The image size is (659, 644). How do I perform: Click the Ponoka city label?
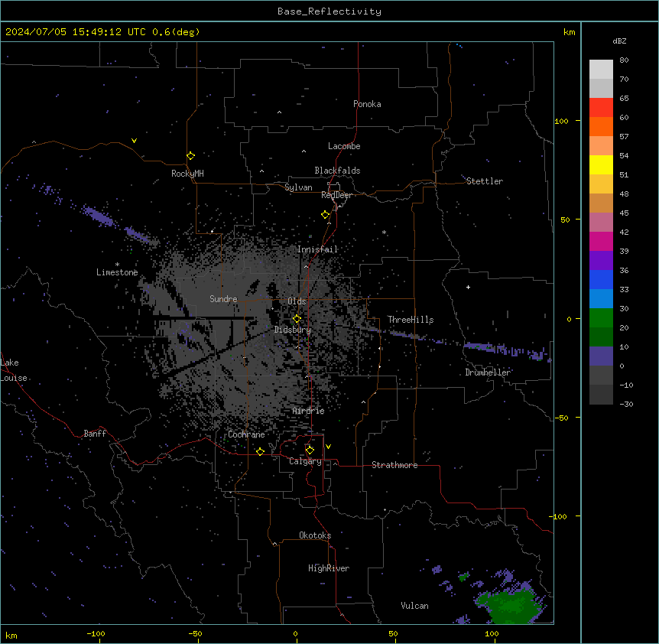click(367, 104)
